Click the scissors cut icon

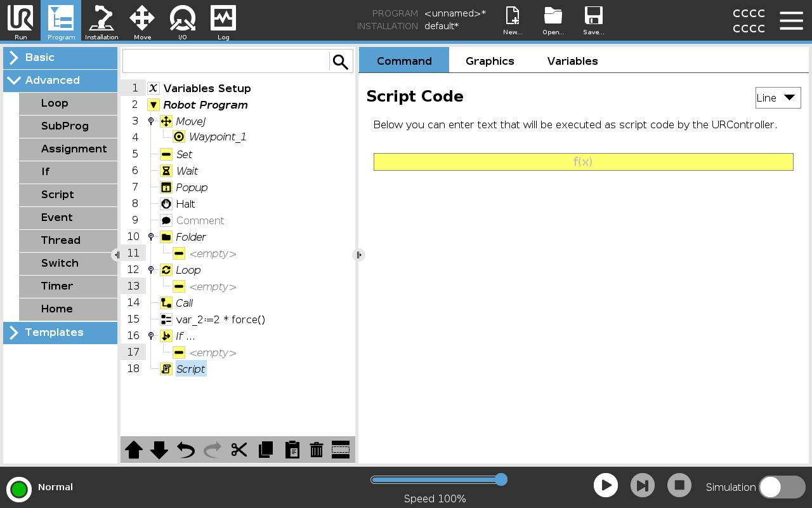239,450
